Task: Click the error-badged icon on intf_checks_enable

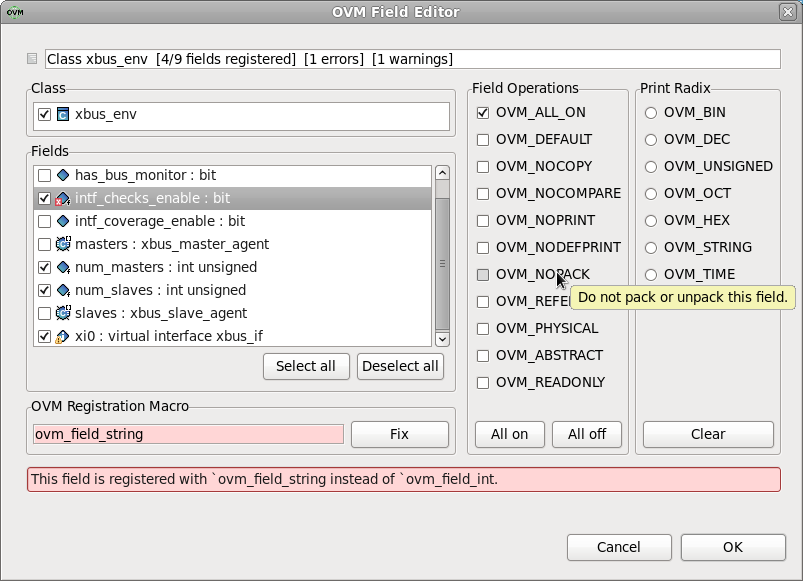Action: click(62, 197)
